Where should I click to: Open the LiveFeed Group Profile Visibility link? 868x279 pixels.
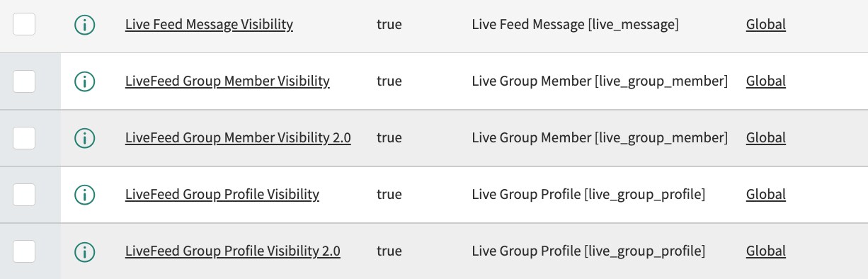coord(222,194)
